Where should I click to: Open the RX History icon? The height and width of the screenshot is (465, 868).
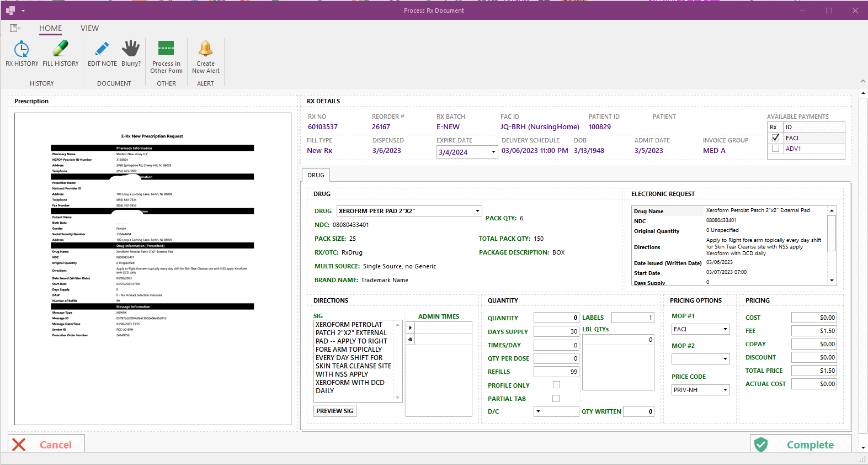coord(22,50)
